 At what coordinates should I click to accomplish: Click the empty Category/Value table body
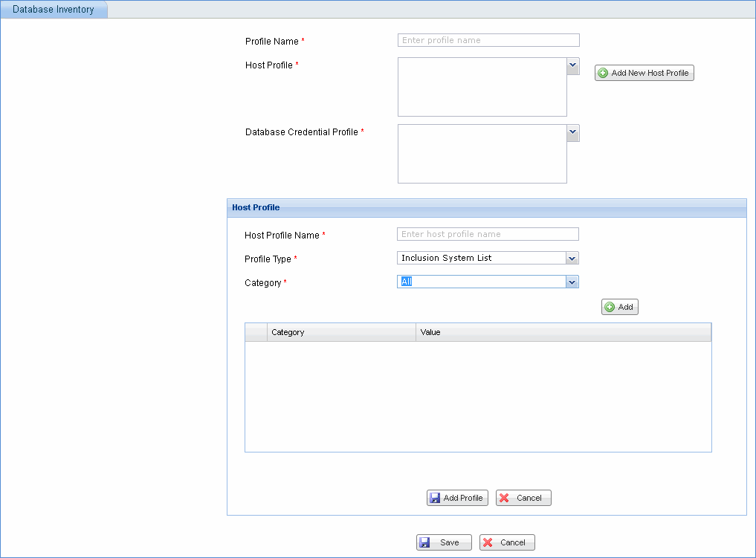478,396
